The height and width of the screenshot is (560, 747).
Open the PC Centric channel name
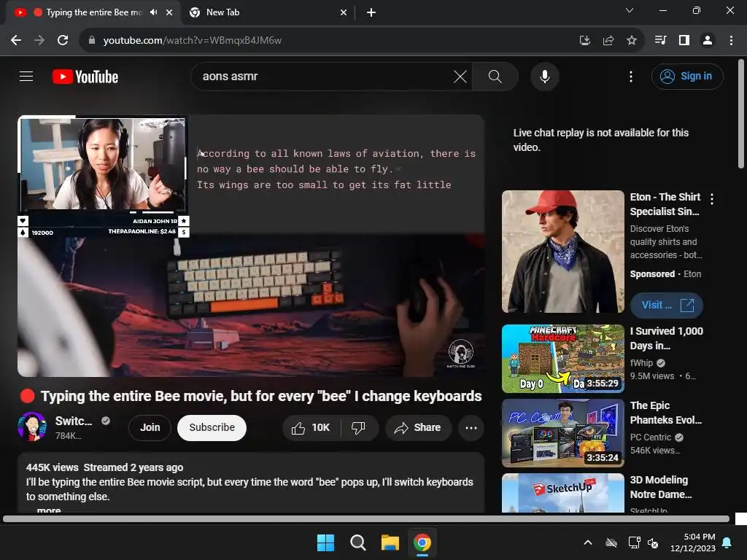pyautogui.click(x=651, y=437)
